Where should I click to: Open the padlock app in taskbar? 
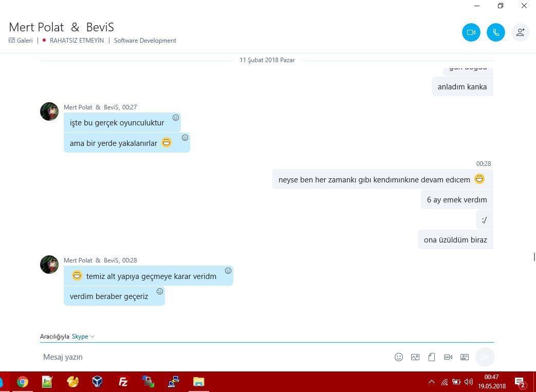(x=148, y=382)
